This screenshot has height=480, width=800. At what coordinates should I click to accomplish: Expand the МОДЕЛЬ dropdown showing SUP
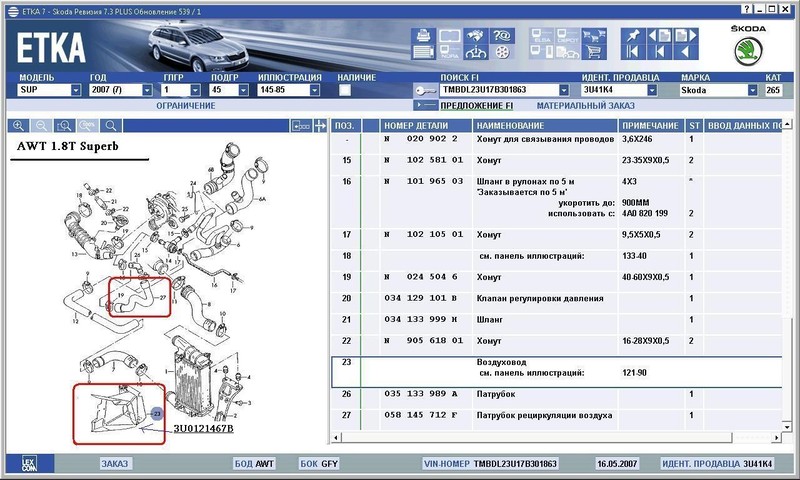pyautogui.click(x=76, y=90)
